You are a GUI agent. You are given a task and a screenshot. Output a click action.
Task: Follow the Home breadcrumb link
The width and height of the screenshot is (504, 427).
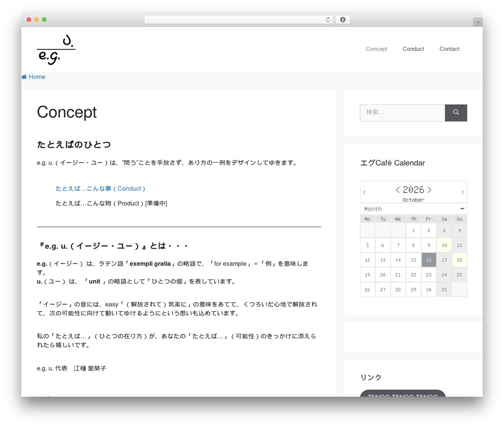point(37,77)
